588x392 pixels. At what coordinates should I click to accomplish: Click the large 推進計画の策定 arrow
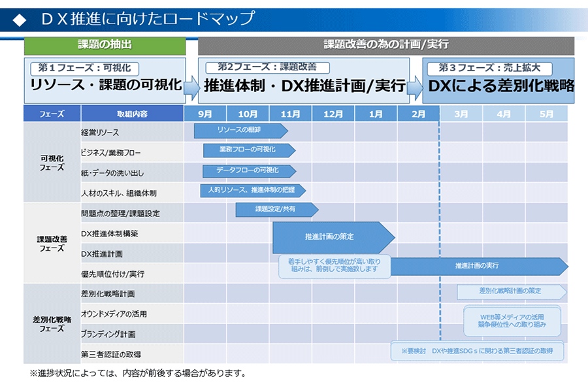(x=330, y=237)
